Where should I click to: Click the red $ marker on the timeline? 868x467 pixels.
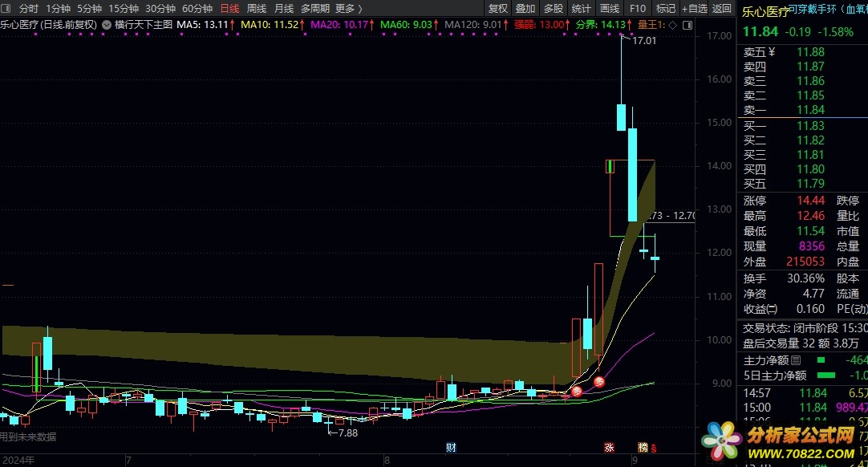[654, 449]
